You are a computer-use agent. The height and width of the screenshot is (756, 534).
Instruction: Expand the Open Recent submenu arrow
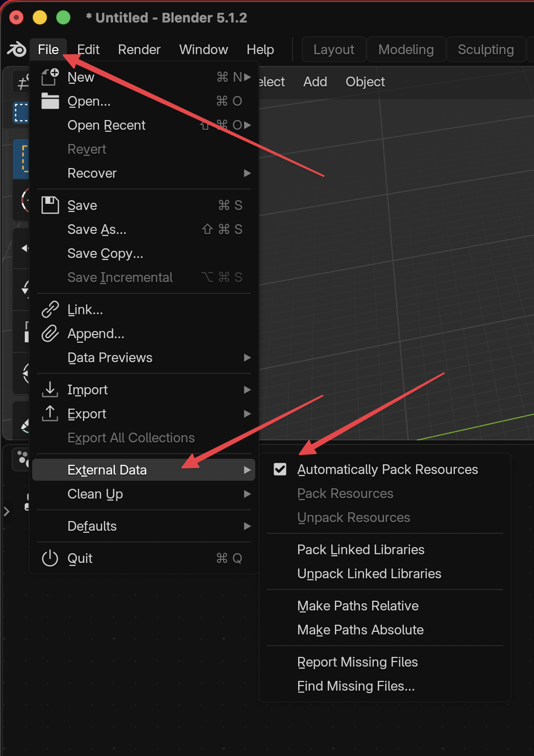[248, 125]
